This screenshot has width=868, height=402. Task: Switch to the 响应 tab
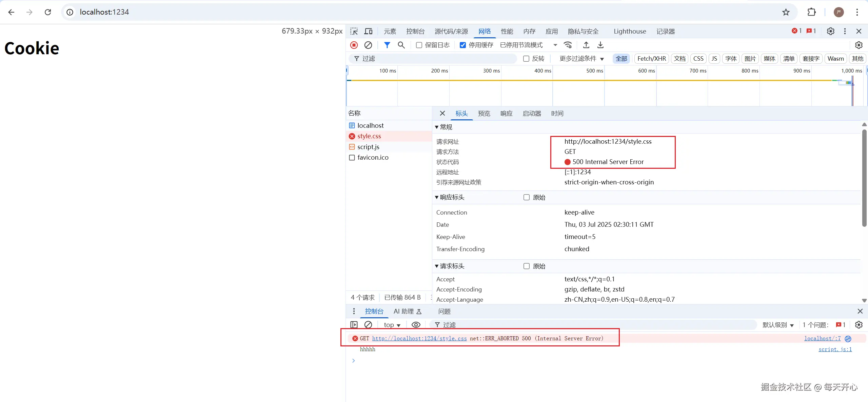(506, 114)
